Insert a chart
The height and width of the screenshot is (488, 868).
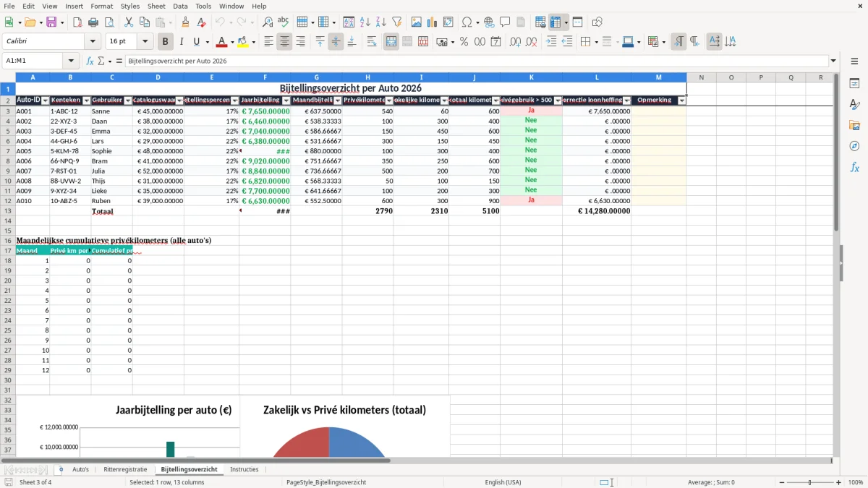click(433, 22)
